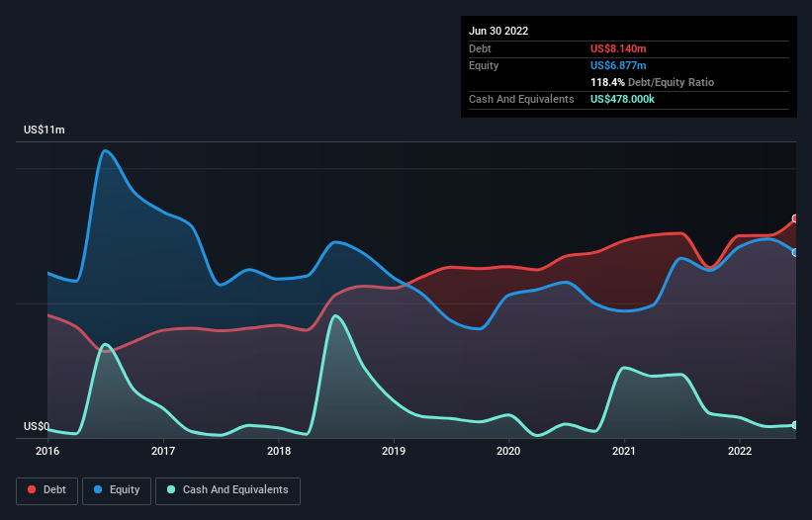Click the US$8.140m debt value

point(618,48)
